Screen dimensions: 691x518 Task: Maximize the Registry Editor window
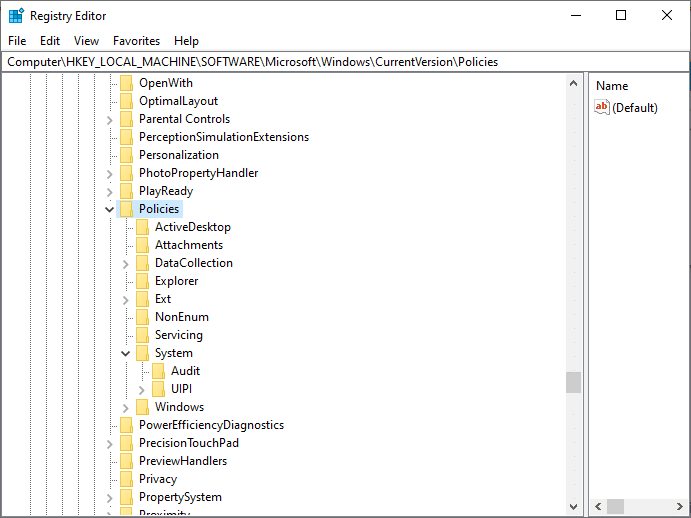pos(621,15)
